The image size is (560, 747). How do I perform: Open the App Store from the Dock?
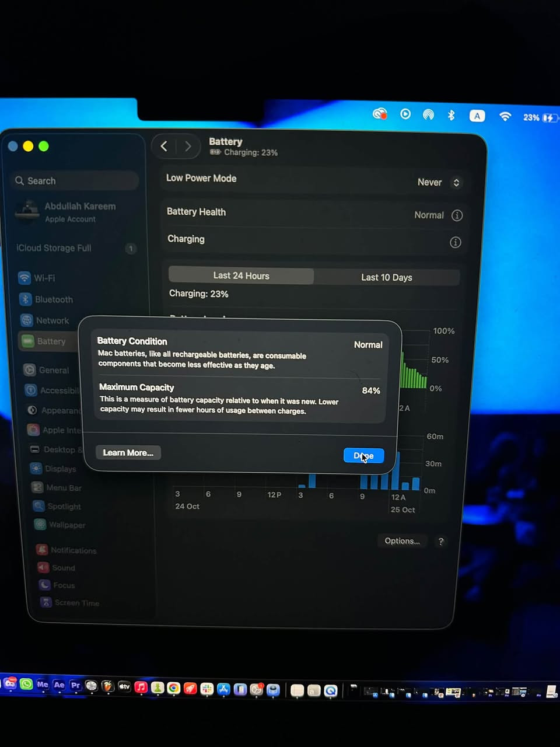(x=224, y=689)
